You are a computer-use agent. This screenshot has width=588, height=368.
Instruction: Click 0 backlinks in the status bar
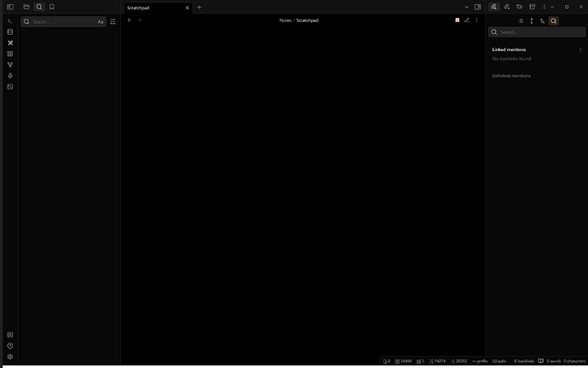(x=524, y=361)
